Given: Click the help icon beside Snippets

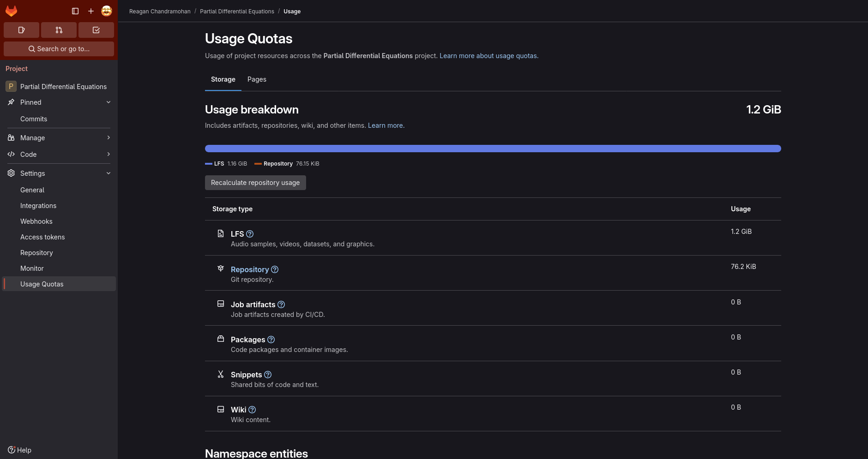Looking at the screenshot, I should (268, 375).
